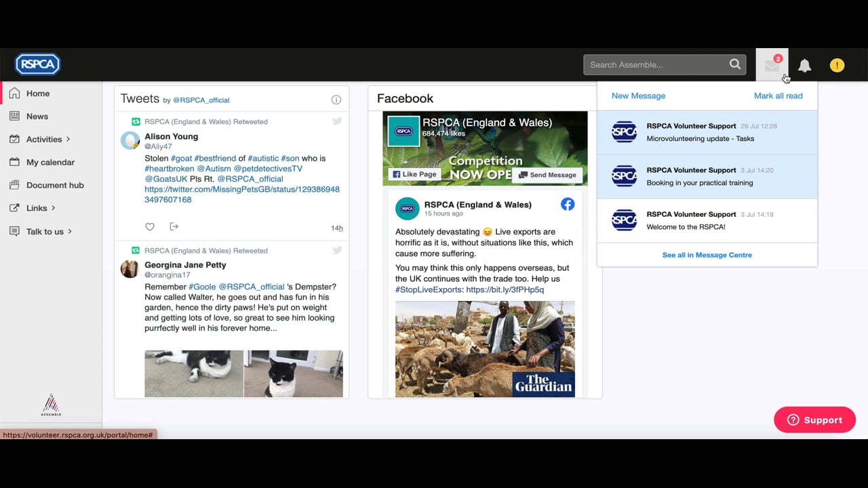Open the notifications bell icon
The image size is (868, 488).
pos(804,65)
